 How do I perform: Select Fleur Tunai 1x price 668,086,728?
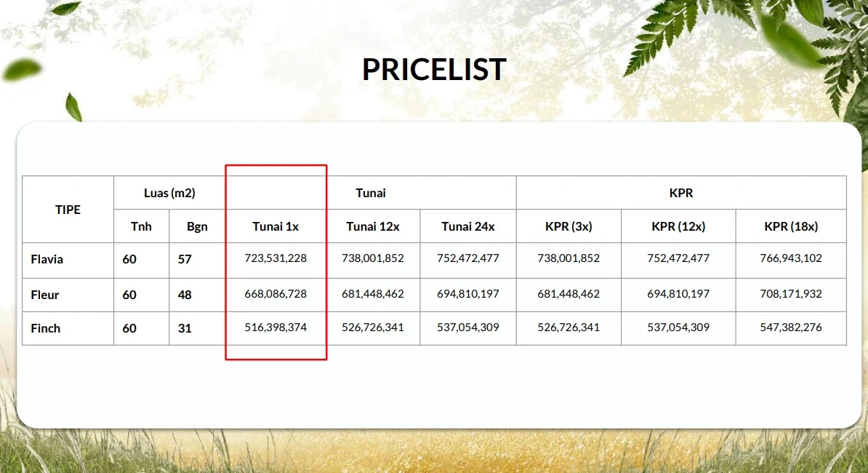(x=276, y=293)
